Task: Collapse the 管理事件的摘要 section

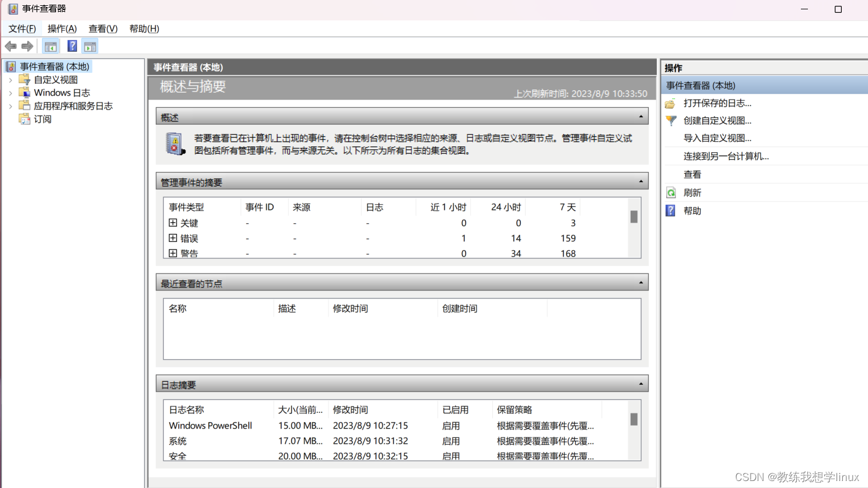Action: click(640, 181)
